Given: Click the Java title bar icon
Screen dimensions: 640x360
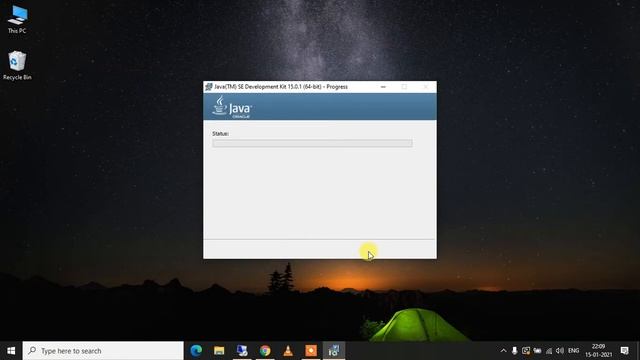Looking at the screenshot, I should pyautogui.click(x=209, y=87).
